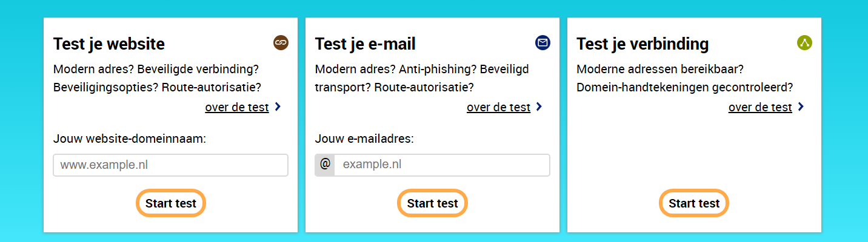Click the 'Test je website' heading
The height and width of the screenshot is (242, 868).
[x=109, y=44]
